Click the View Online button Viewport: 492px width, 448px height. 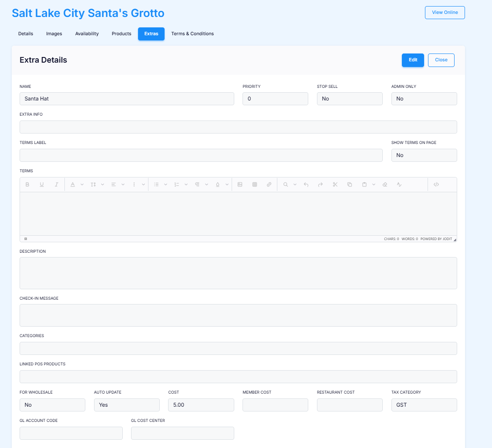445,13
